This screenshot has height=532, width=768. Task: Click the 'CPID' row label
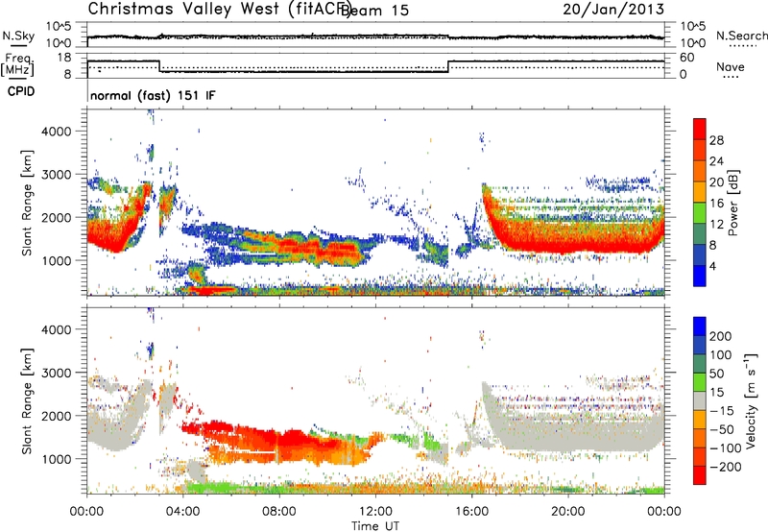point(21,91)
